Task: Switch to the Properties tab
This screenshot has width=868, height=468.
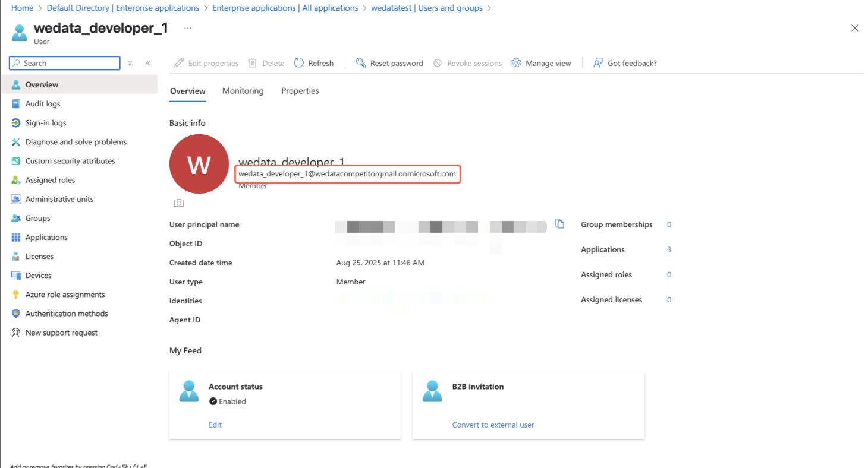Action: tap(300, 91)
